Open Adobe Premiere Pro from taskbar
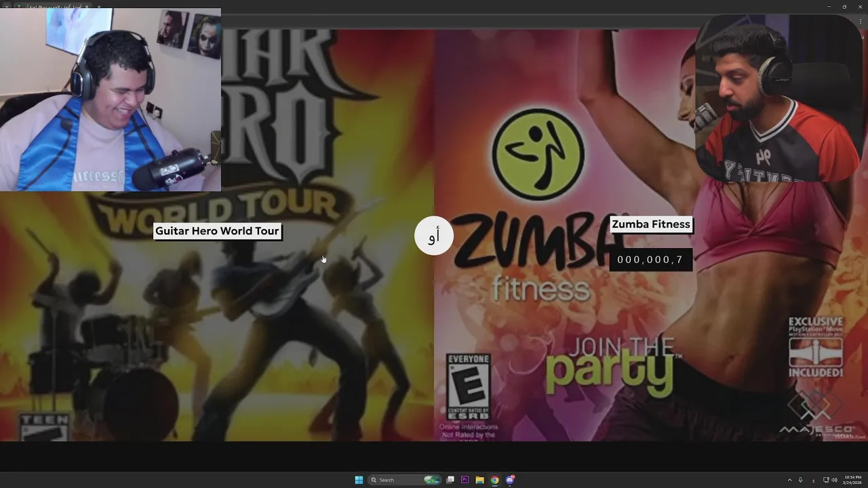Screen dimensions: 868x488 pos(465,480)
